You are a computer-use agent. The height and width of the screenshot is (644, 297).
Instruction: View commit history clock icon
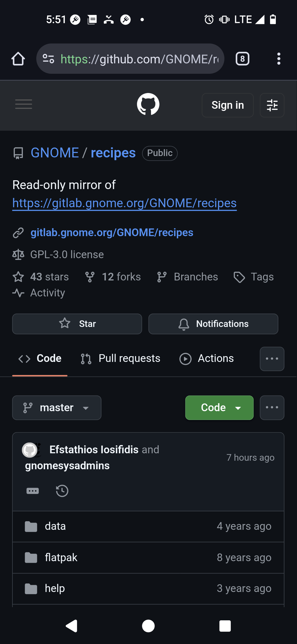[x=62, y=491]
